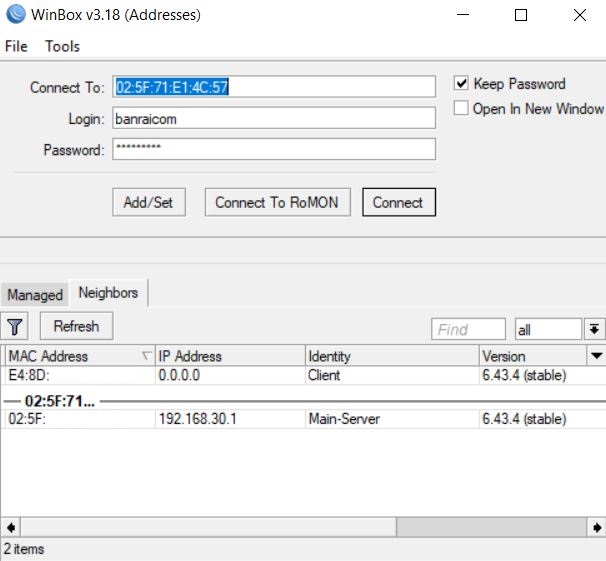Close the WinBox window
Viewport: 606px width, 561px height.
(580, 15)
